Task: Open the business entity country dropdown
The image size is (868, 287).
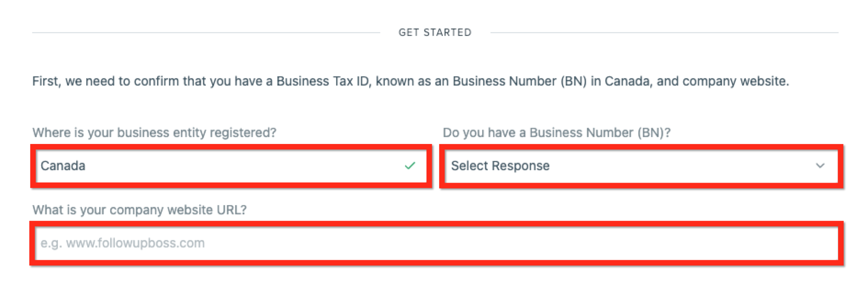Action: click(230, 166)
